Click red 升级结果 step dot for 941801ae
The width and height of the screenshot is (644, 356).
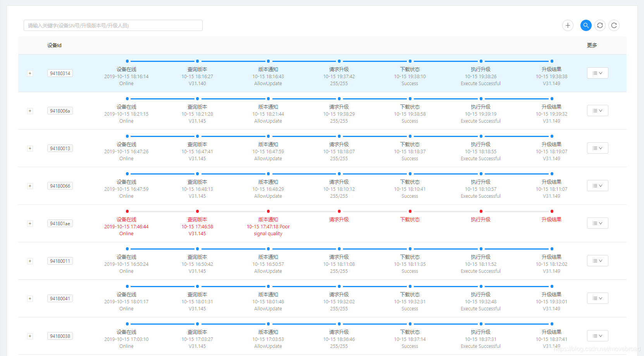(552, 211)
